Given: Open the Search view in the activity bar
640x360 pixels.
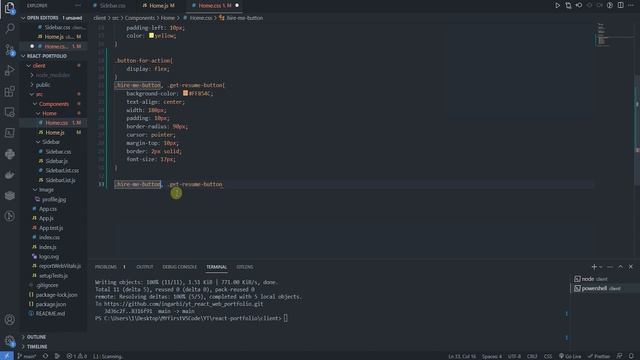Looking at the screenshot, I should (x=10, y=28).
